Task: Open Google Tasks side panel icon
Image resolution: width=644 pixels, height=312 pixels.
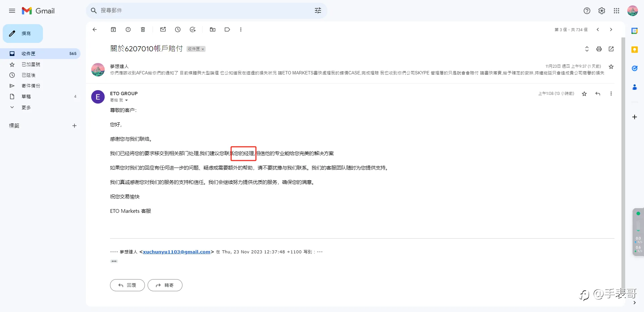Action: click(x=635, y=68)
